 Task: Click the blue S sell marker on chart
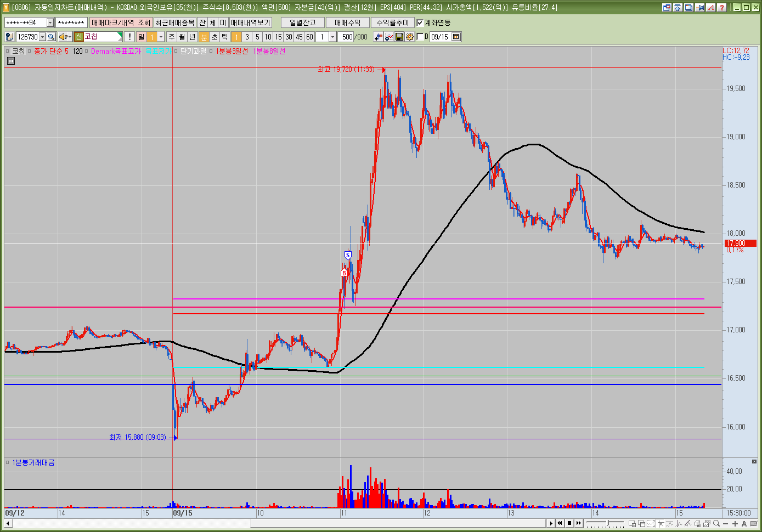(x=348, y=255)
